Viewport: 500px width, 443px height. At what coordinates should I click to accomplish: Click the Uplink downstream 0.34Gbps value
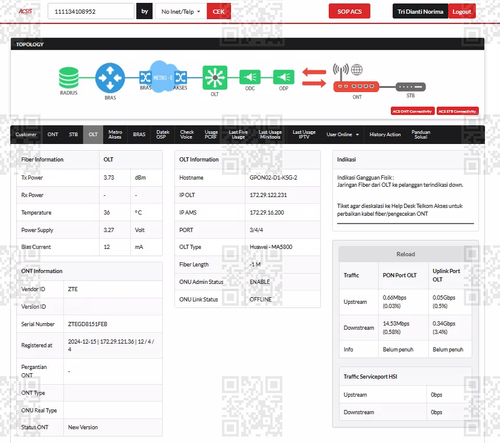click(444, 328)
